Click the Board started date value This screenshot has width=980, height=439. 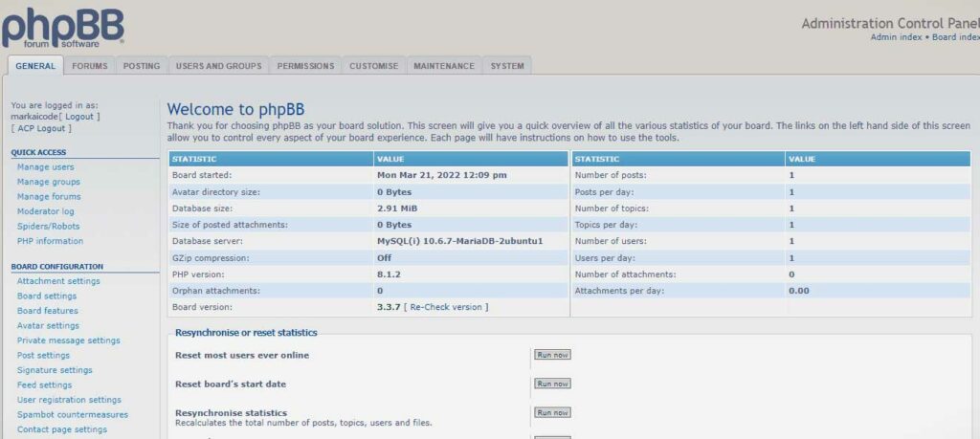tap(442, 175)
